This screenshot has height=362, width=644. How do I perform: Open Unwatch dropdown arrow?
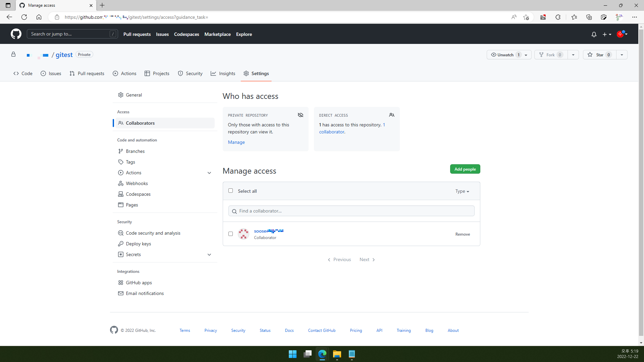tap(526, 55)
